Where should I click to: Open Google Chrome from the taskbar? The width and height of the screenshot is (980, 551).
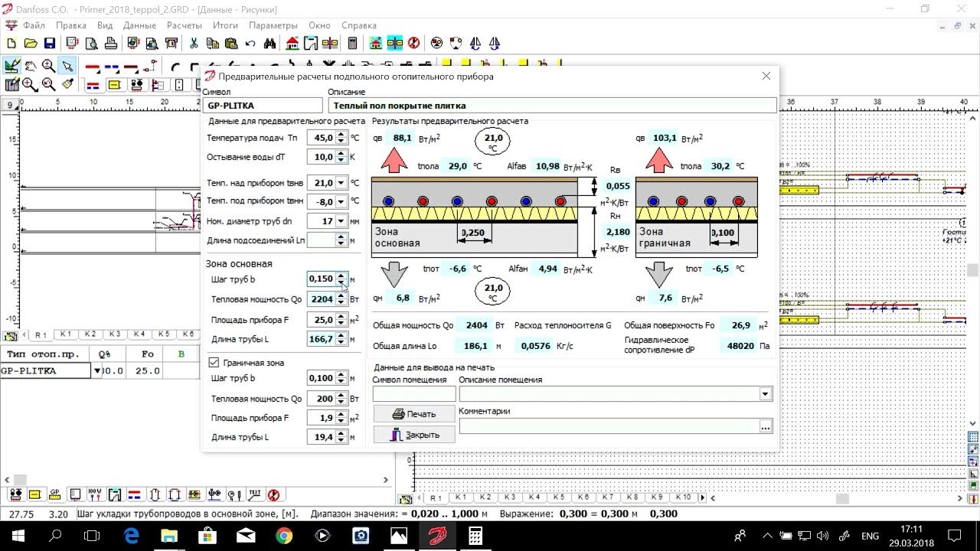pyautogui.click(x=284, y=536)
